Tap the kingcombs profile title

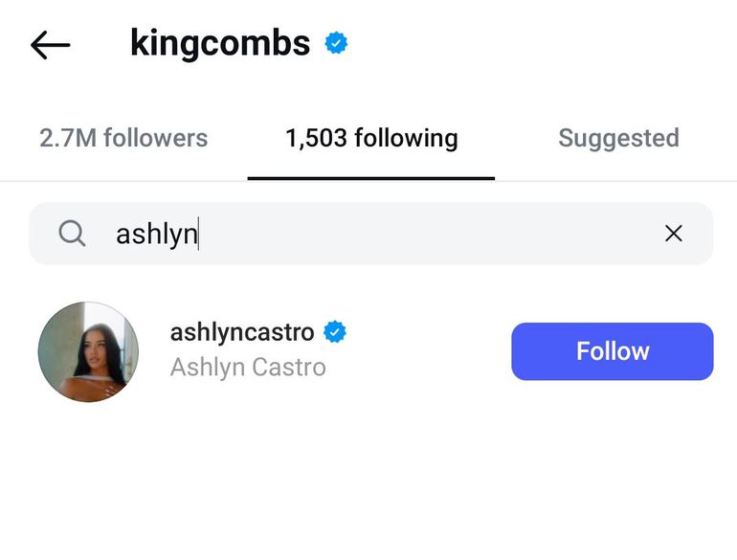pos(220,43)
